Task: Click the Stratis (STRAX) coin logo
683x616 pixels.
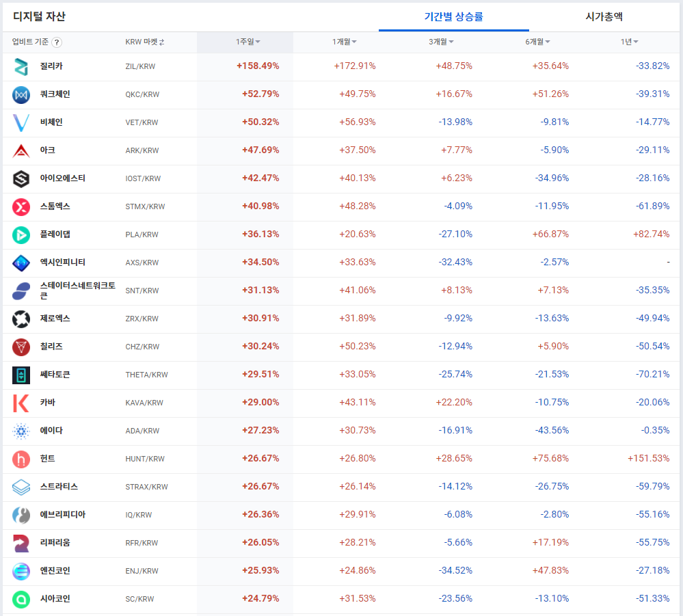Action: pos(21,487)
